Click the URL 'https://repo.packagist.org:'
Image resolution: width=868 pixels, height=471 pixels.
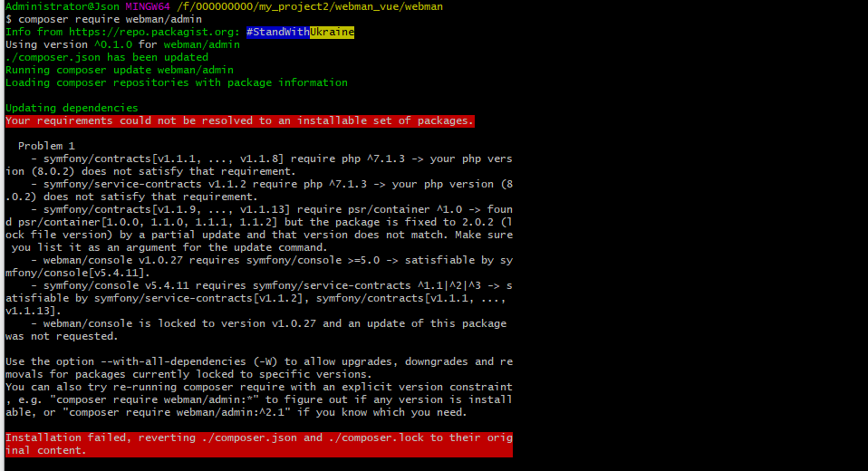coord(154,32)
